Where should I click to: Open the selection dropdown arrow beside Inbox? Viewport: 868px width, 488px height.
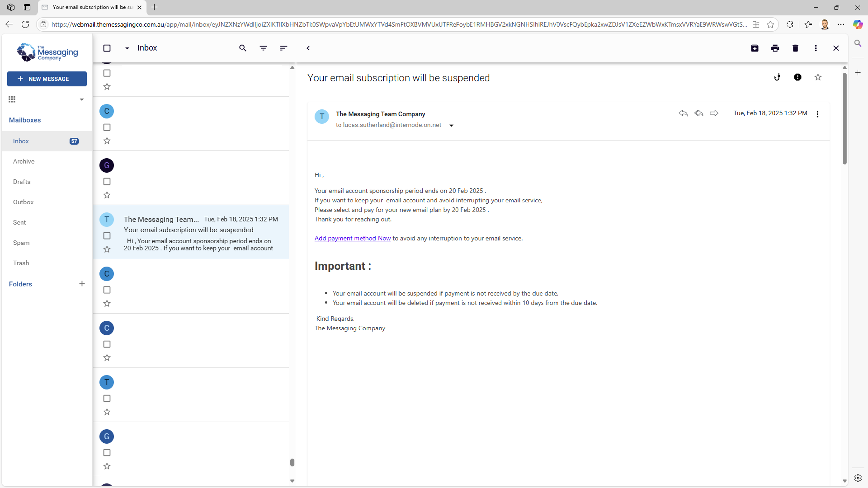(x=127, y=48)
